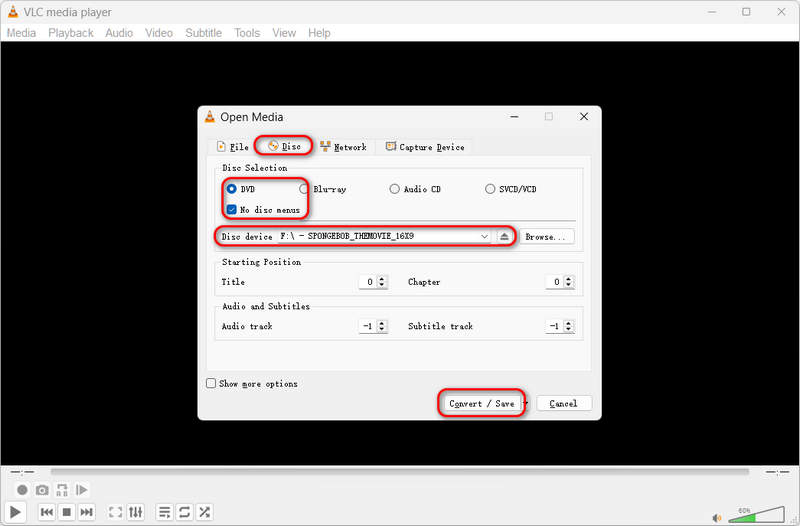Select the SVCD/VCD radio button
800x526 pixels.
pos(490,189)
